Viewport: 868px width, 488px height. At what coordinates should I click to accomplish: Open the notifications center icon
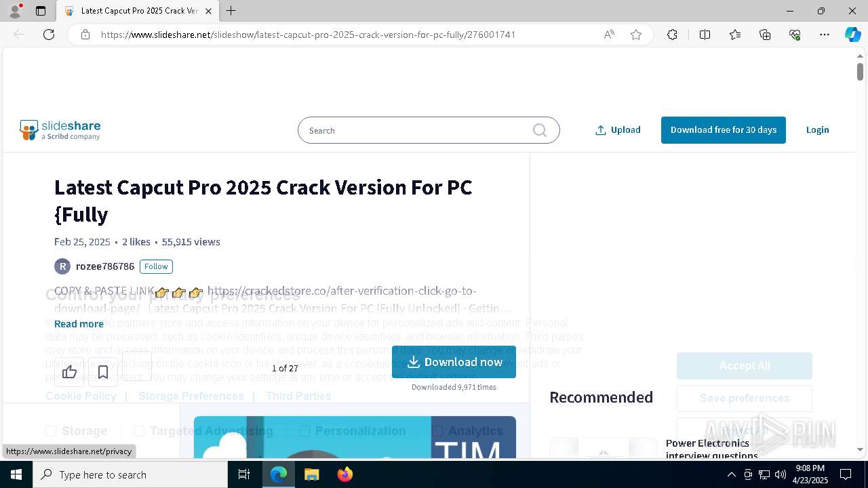(x=846, y=474)
